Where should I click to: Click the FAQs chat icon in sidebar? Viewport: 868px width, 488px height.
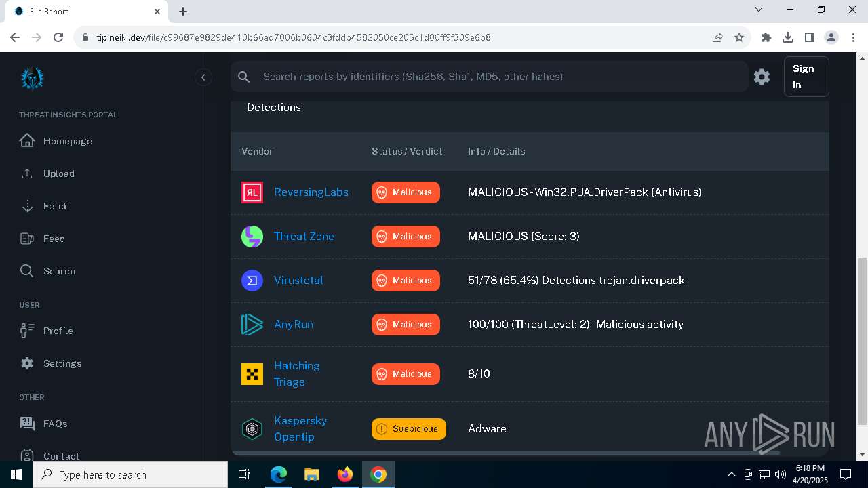tap(27, 424)
